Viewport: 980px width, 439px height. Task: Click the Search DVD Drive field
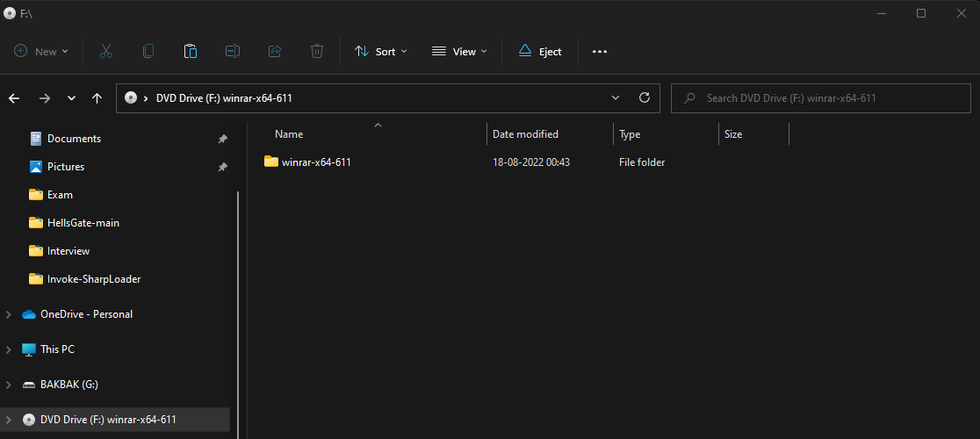pyautogui.click(x=821, y=98)
